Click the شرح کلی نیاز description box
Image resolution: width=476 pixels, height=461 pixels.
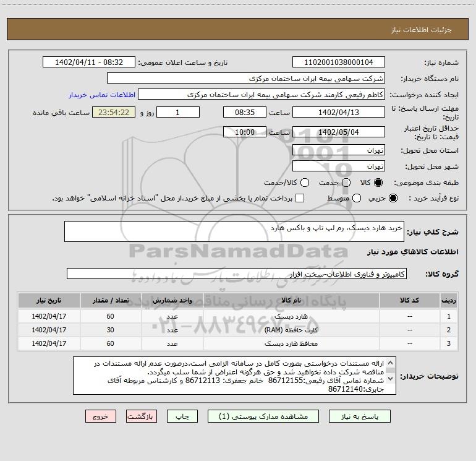(234, 231)
